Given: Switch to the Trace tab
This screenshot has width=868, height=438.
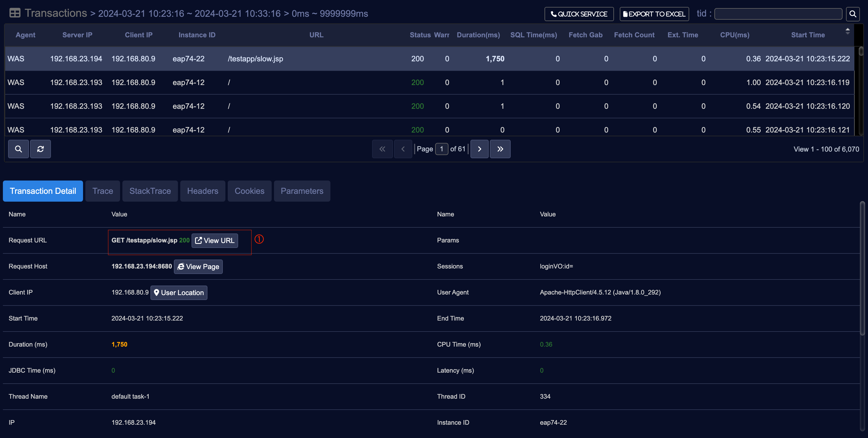Looking at the screenshot, I should (x=102, y=191).
